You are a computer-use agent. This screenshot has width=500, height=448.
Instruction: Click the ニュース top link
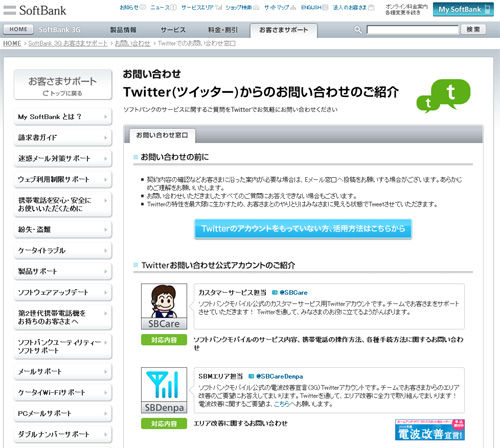(x=160, y=7)
